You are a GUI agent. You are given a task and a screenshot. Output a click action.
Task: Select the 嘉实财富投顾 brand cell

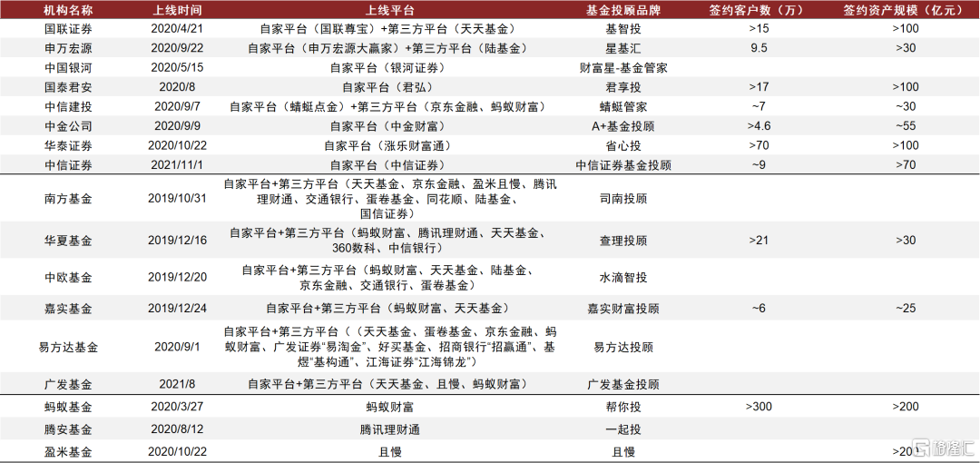click(x=623, y=309)
